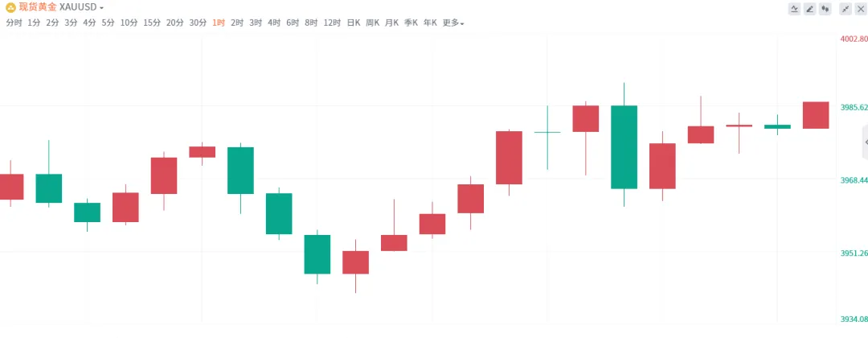Expand the 更多 timeframe dropdown
The height and width of the screenshot is (338, 868).
pyautogui.click(x=453, y=23)
